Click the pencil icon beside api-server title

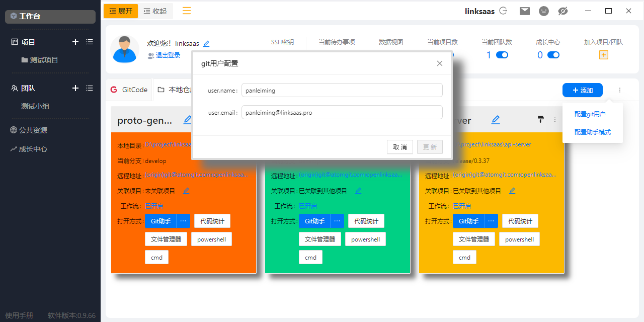(496, 120)
